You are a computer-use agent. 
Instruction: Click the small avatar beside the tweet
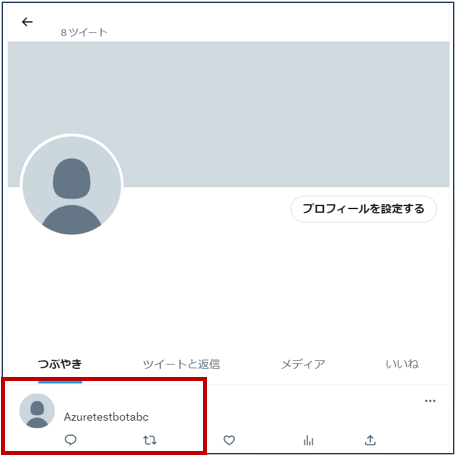pos(37,411)
